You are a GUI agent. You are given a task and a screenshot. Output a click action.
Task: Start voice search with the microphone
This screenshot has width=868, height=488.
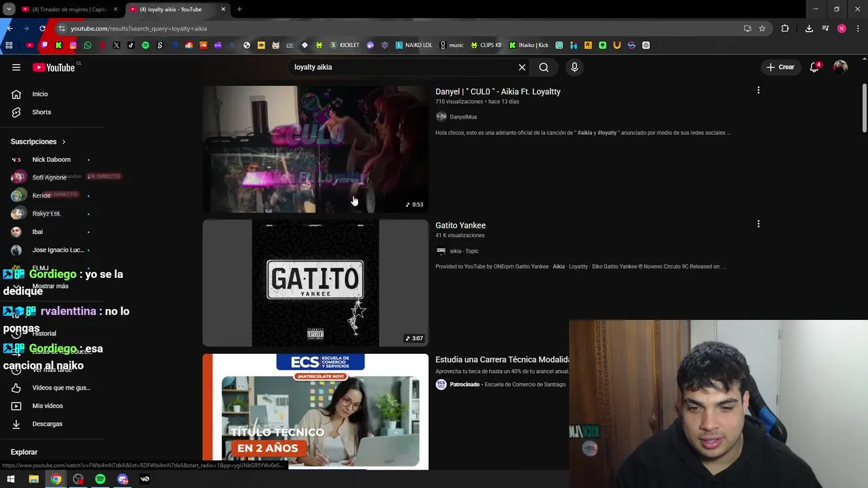tap(574, 67)
